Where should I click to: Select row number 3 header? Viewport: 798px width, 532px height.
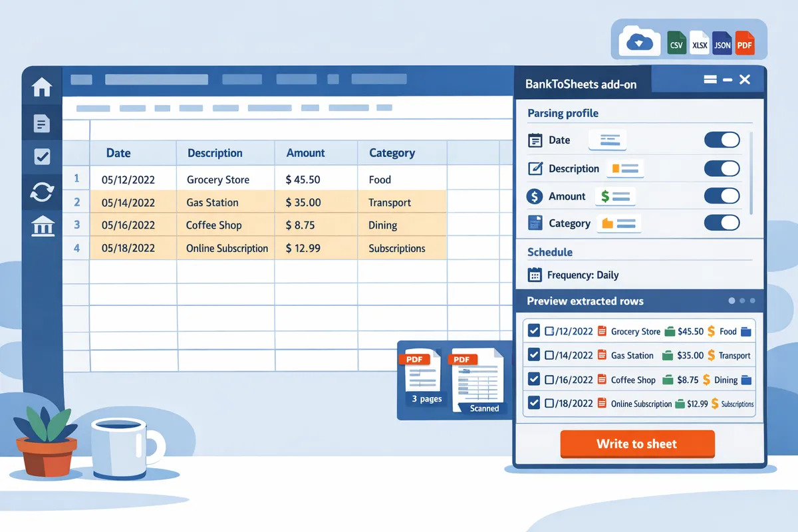76,225
